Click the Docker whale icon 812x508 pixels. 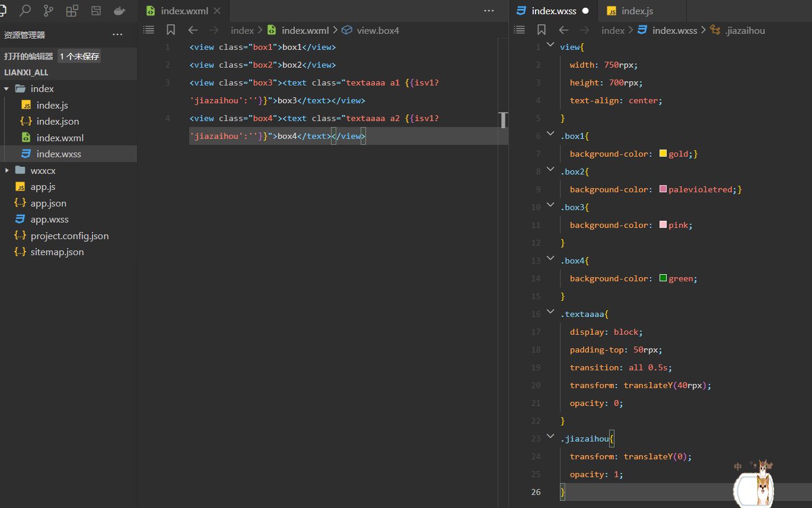(119, 11)
